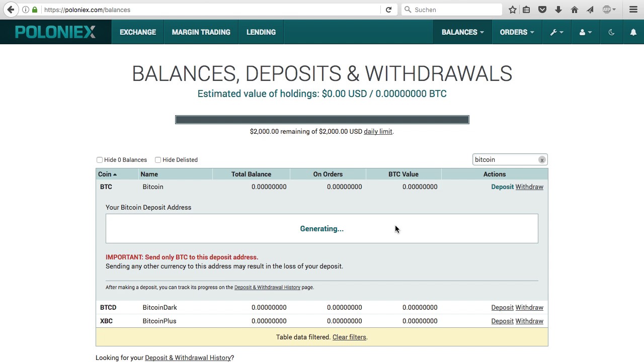
Task: Open the wrench settings menu
Action: [556, 32]
